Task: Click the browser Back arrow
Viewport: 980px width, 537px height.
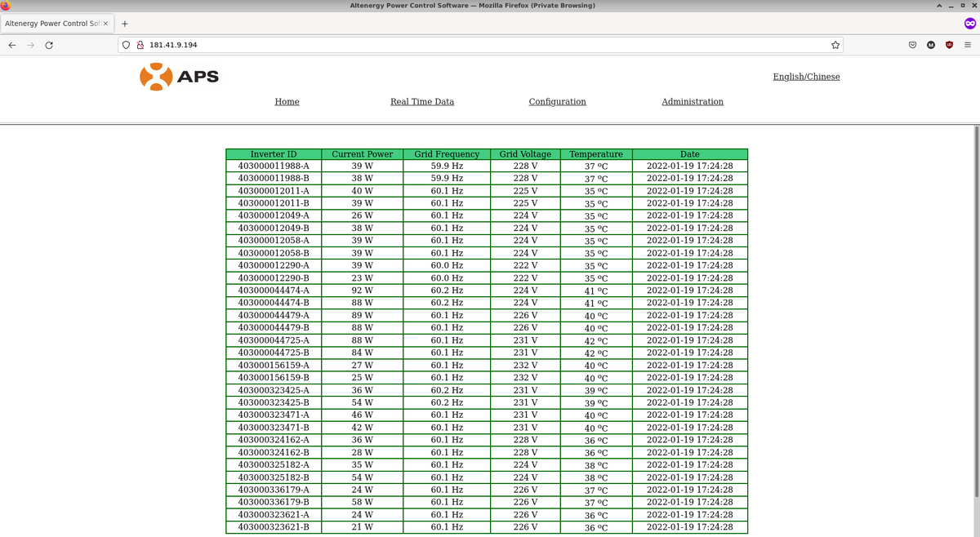Action: 11,45
